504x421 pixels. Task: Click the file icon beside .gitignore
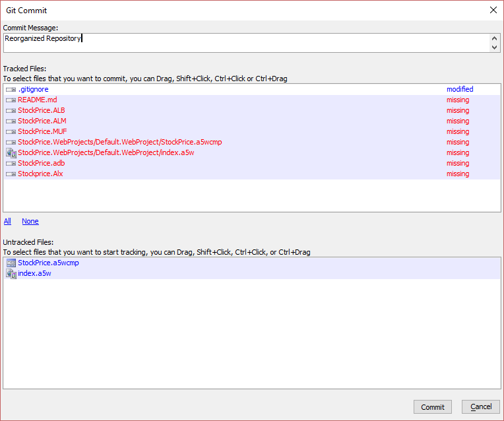pyautogui.click(x=11, y=90)
